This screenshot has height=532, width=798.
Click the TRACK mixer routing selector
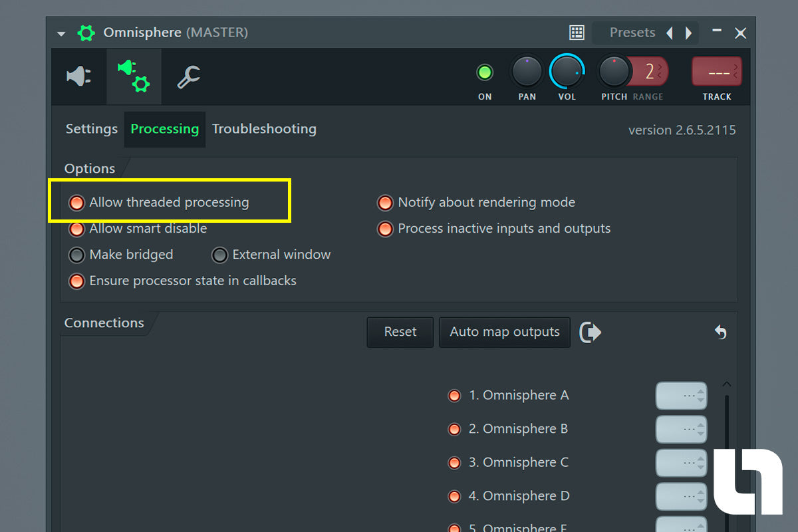click(x=717, y=71)
